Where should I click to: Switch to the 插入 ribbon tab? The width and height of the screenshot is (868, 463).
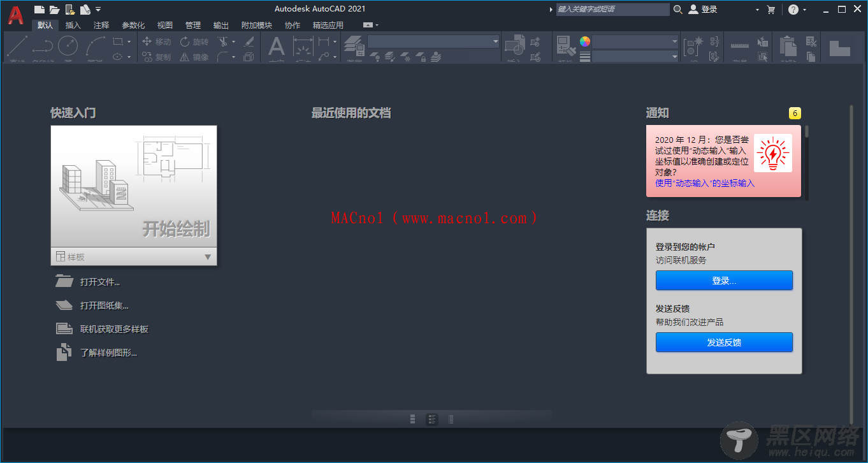point(73,26)
